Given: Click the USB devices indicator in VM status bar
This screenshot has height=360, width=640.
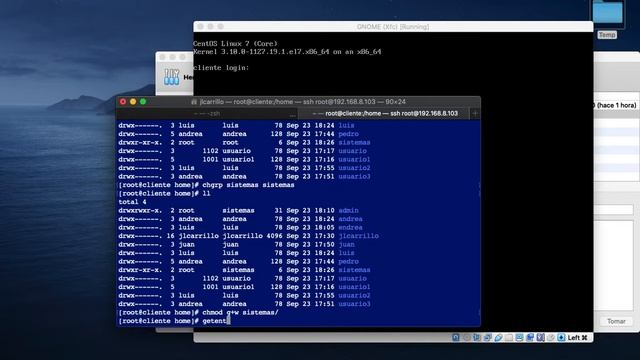Looking at the screenshot, I should pyautogui.click(x=498, y=338).
